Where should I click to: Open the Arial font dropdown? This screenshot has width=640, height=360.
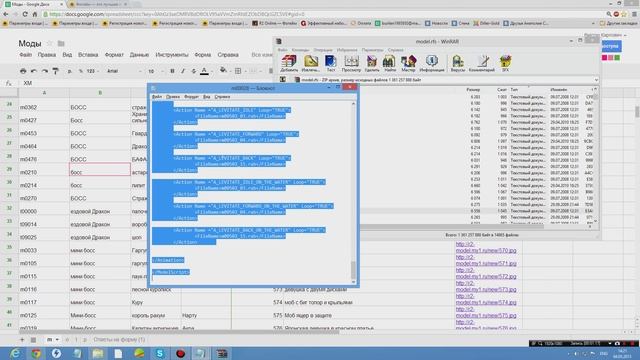pyautogui.click(x=124, y=71)
